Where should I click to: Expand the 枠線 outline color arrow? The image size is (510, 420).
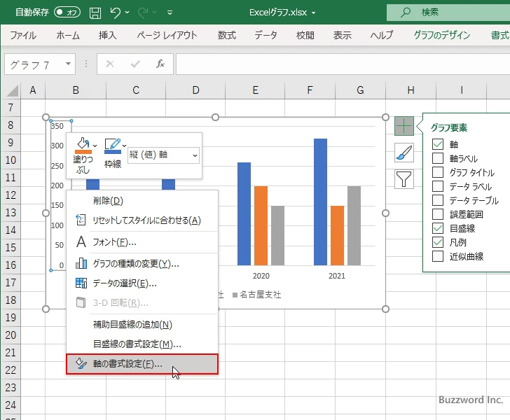pyautogui.click(x=124, y=146)
